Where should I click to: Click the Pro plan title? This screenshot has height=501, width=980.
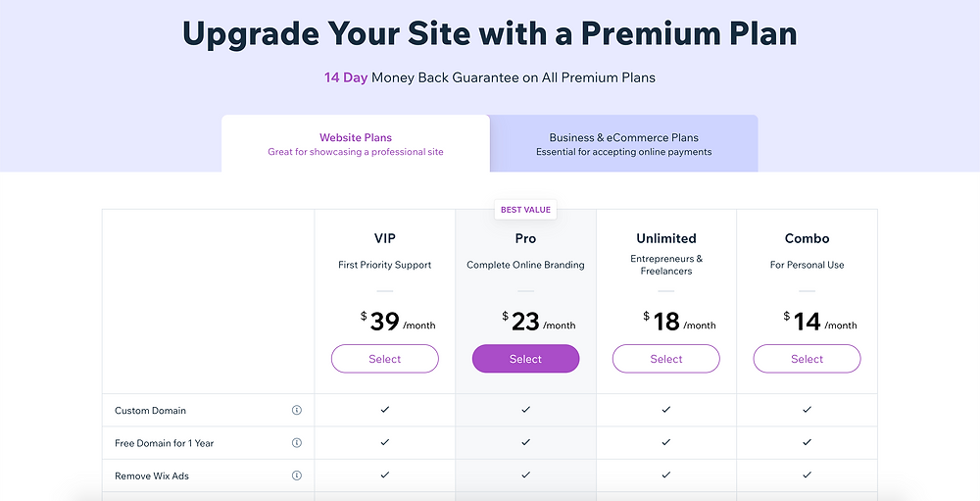tap(525, 238)
